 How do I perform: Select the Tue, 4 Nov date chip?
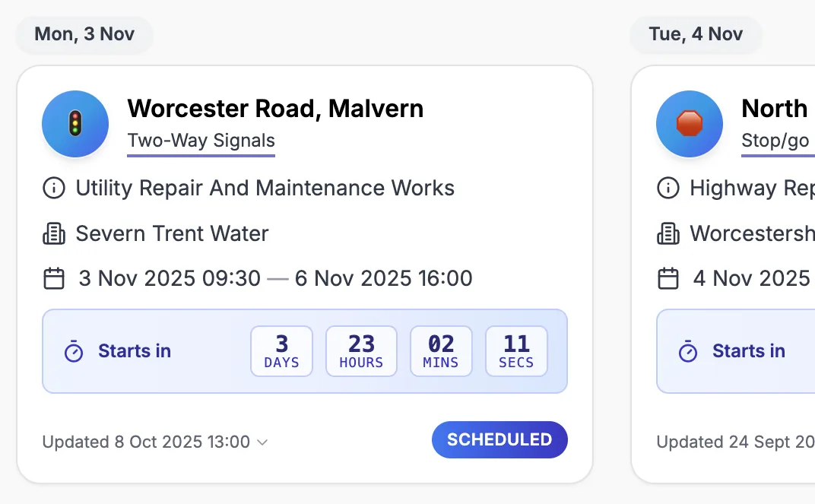[x=696, y=34]
